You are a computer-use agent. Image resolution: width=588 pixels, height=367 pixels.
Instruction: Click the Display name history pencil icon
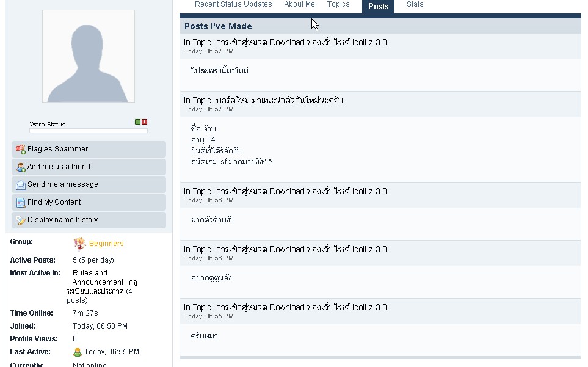21,220
